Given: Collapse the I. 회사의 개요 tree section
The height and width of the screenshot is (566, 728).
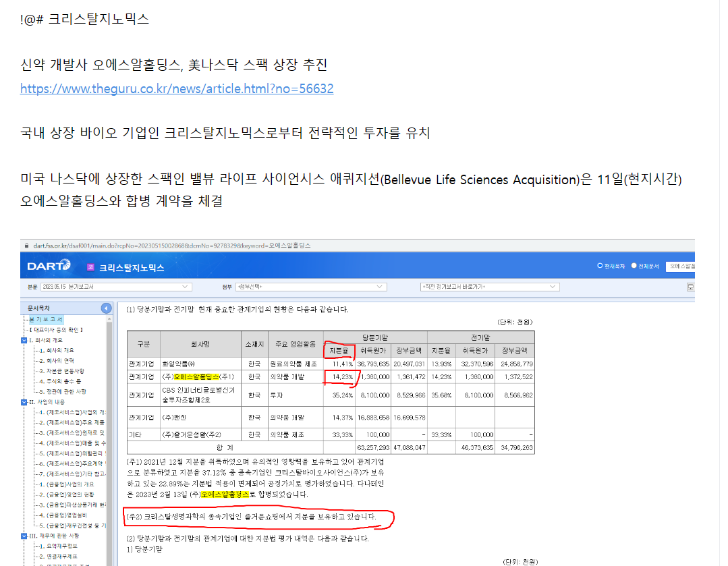Looking at the screenshot, I should click(x=24, y=340).
